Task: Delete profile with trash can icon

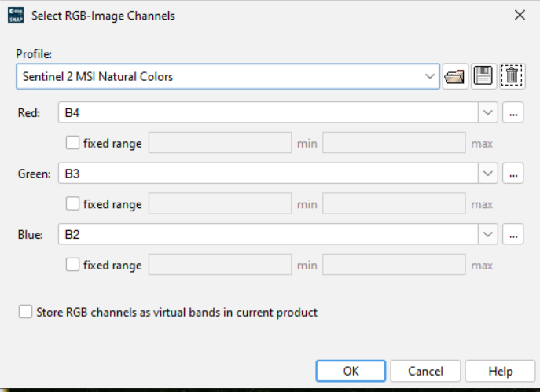Action: (x=512, y=76)
